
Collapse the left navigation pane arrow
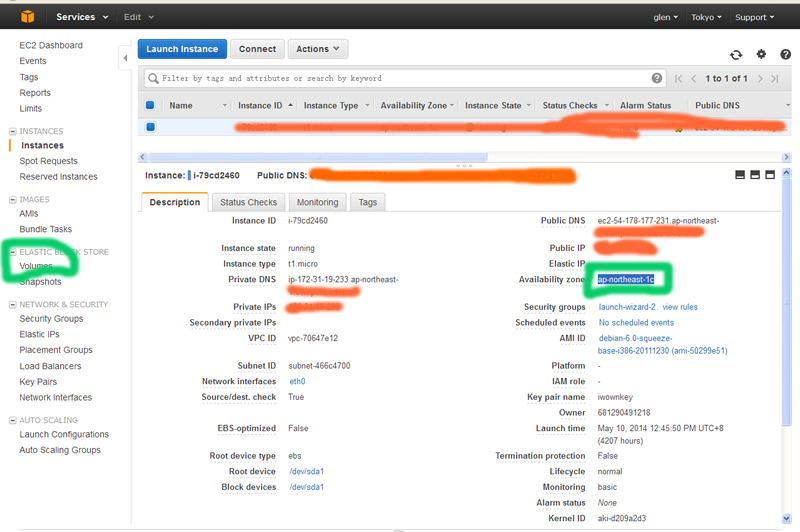(x=125, y=58)
